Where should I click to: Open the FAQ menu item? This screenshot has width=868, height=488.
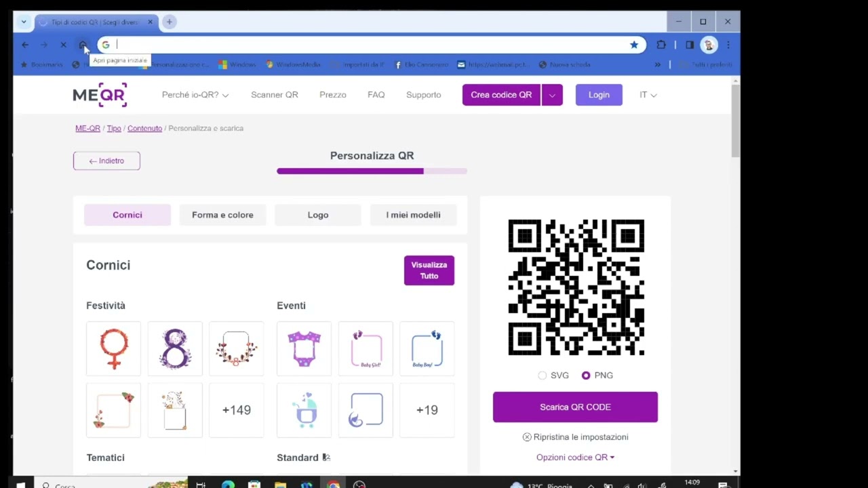pos(376,95)
